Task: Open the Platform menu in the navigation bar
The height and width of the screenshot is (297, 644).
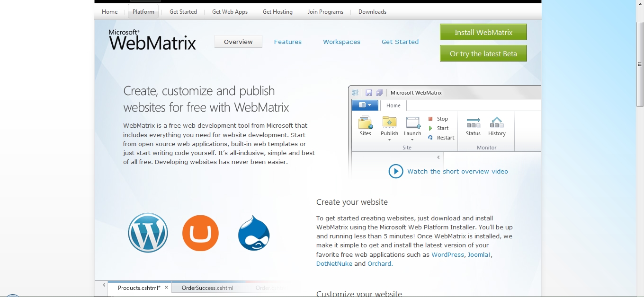Action: tap(143, 11)
